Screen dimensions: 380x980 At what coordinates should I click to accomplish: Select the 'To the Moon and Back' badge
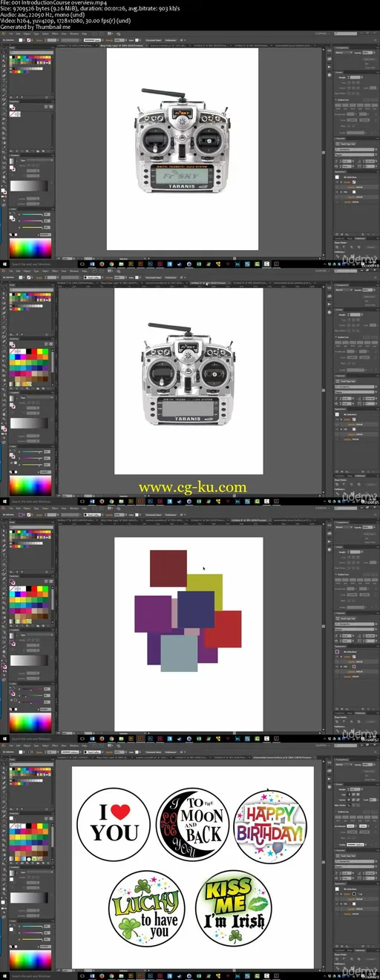[192, 825]
